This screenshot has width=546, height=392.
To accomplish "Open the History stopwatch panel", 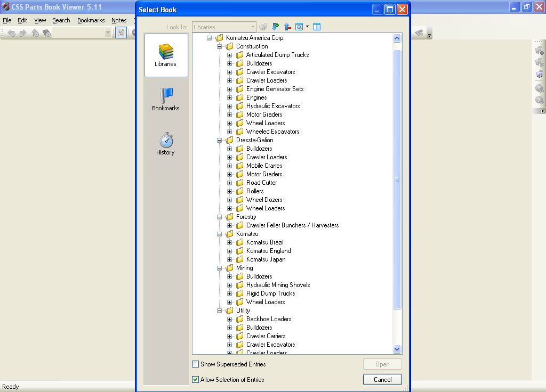I will click(x=166, y=144).
